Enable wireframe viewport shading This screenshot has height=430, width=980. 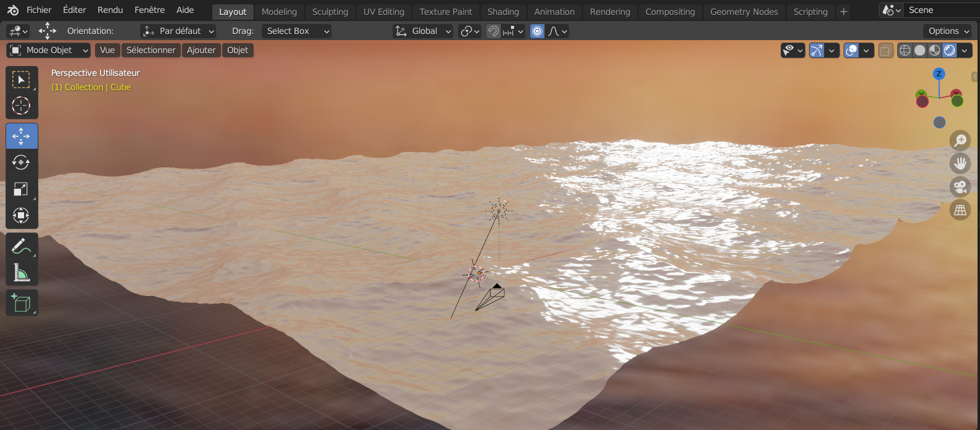pos(905,51)
